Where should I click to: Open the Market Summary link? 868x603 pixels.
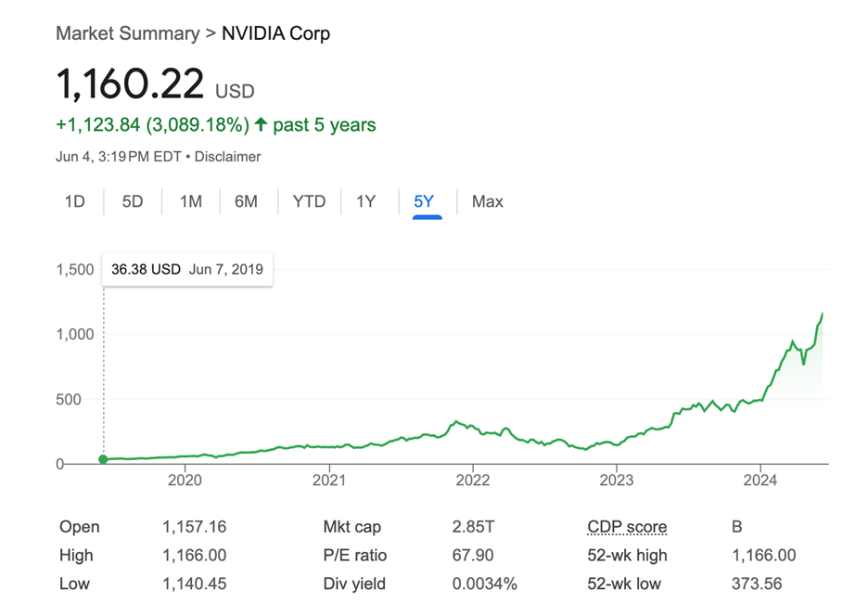(x=127, y=33)
